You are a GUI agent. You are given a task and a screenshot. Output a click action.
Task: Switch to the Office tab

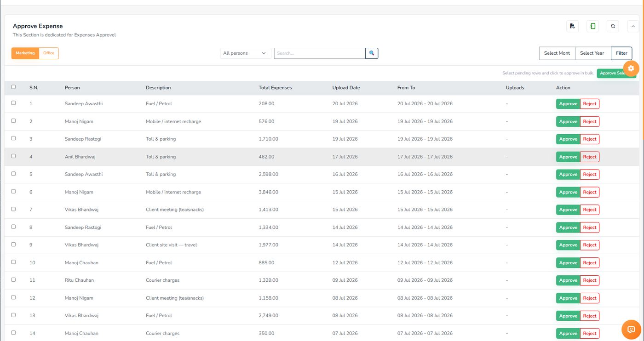pyautogui.click(x=49, y=53)
